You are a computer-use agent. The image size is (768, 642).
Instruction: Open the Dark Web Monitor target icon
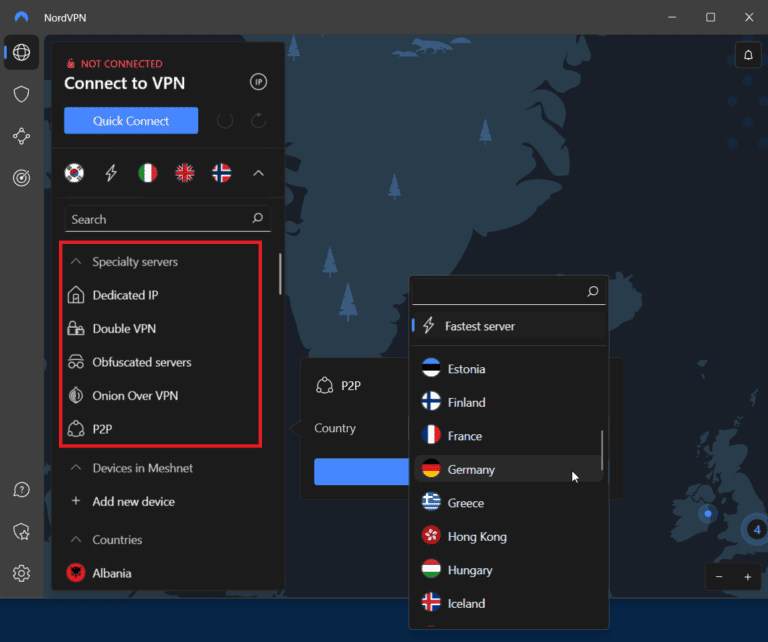(21, 178)
